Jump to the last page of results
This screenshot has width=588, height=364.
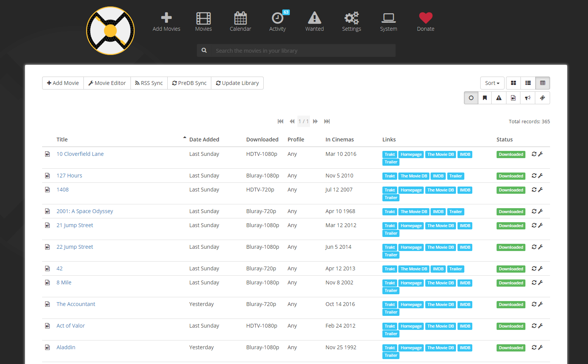327,121
